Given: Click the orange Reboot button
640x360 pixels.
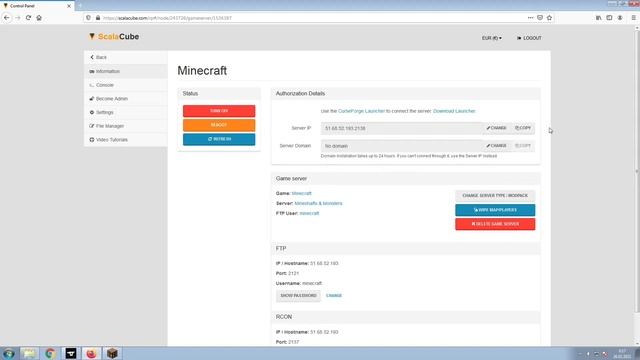Looking at the screenshot, I should (x=219, y=125).
